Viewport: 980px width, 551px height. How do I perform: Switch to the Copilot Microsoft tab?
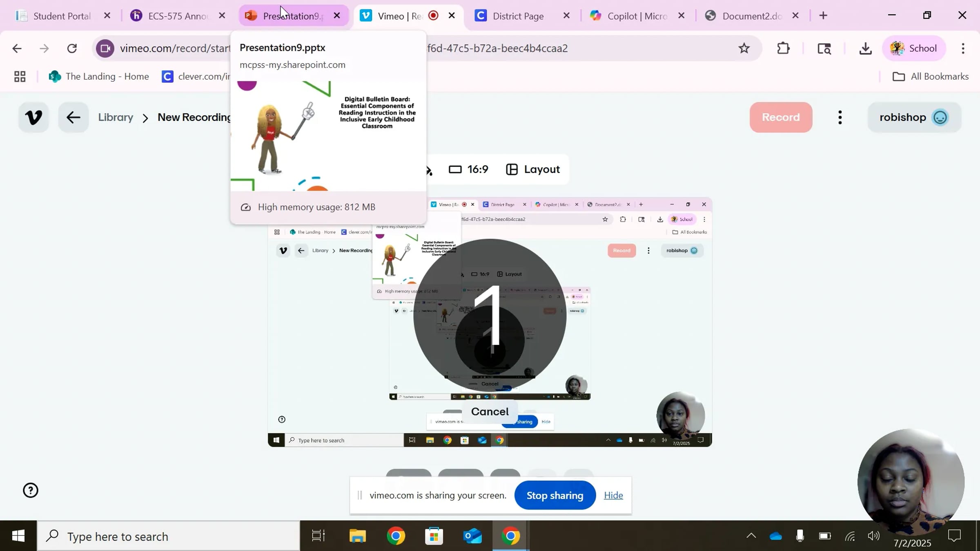(637, 16)
